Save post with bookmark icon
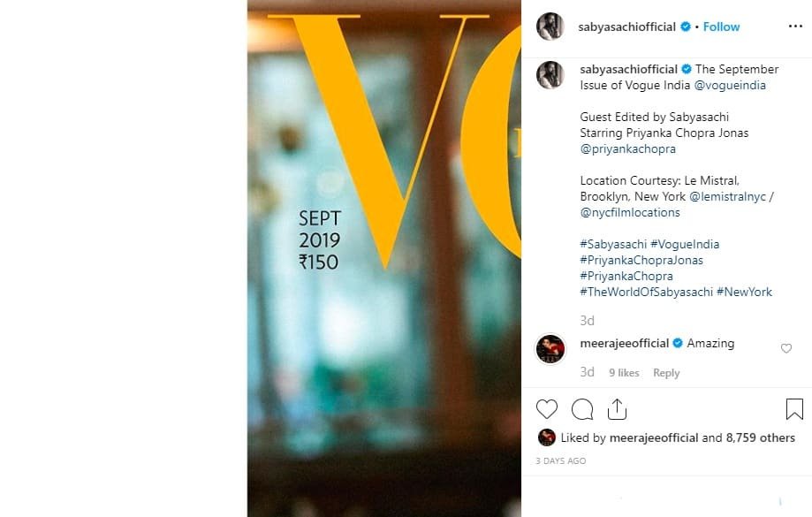Image resolution: width=812 pixels, height=517 pixels. pyautogui.click(x=794, y=409)
